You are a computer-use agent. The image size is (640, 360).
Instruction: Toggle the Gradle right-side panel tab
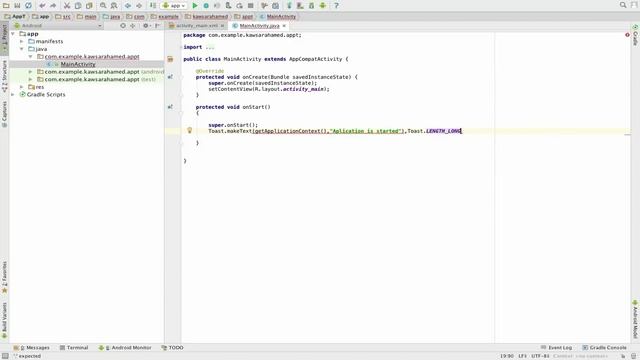635,36
